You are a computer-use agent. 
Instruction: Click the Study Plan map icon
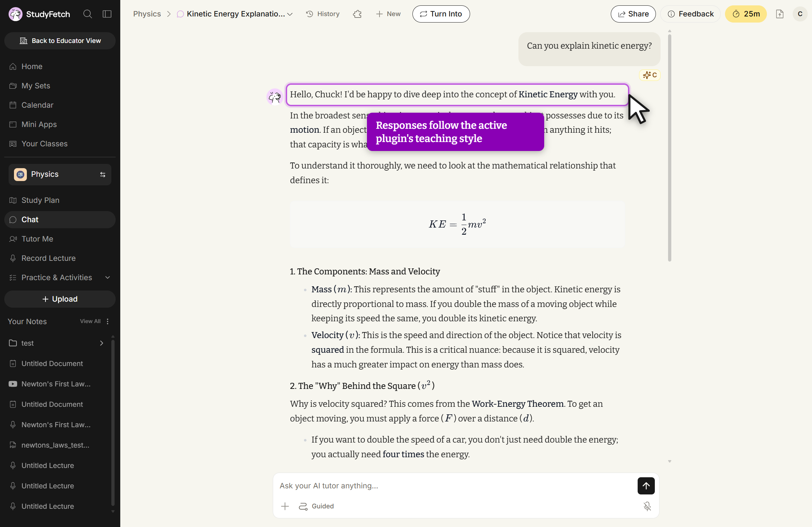coord(13,200)
